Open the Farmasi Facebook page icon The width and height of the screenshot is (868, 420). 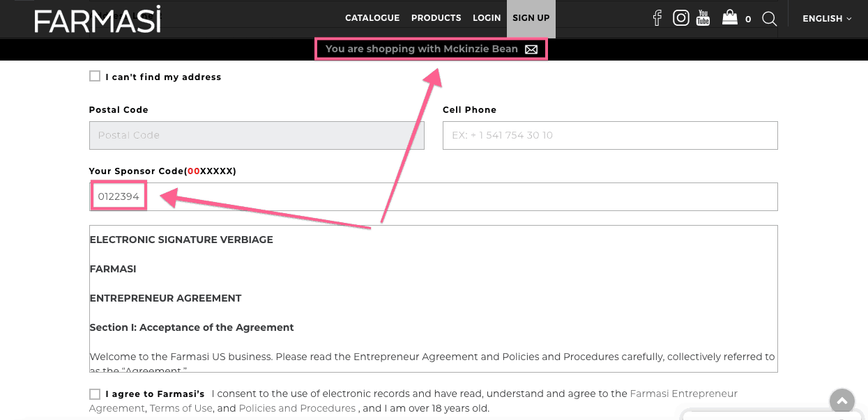(657, 18)
